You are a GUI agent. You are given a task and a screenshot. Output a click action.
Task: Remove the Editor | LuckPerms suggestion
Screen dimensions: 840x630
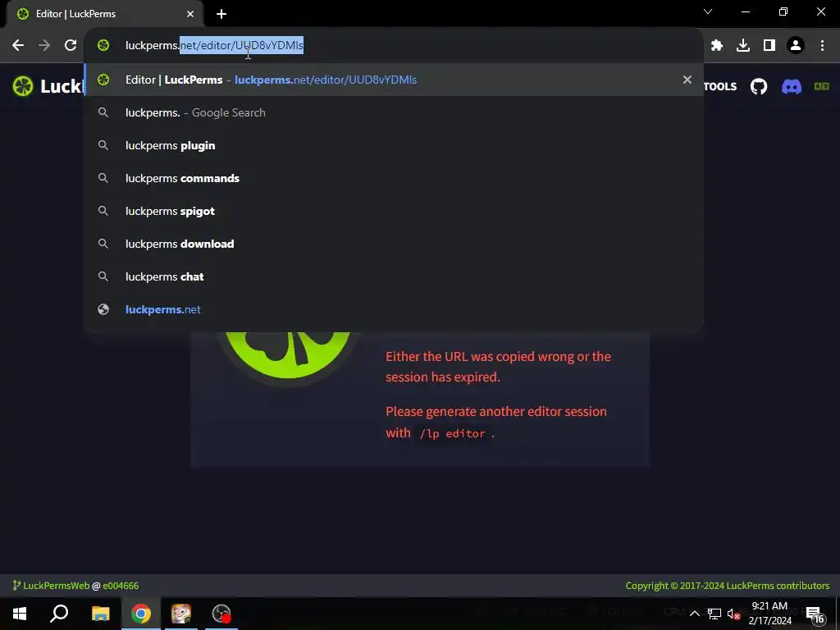(687, 80)
